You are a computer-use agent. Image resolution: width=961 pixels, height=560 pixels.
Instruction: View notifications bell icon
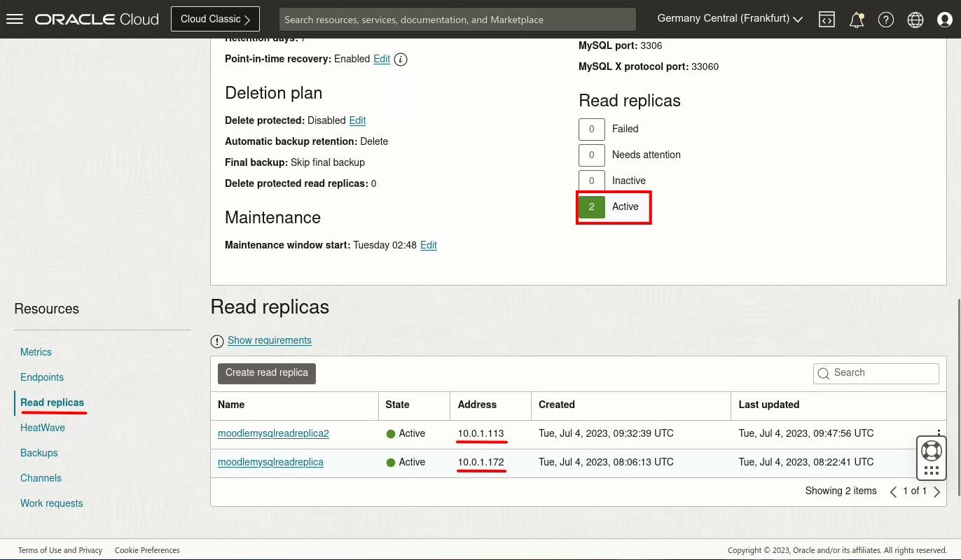pyautogui.click(x=857, y=20)
